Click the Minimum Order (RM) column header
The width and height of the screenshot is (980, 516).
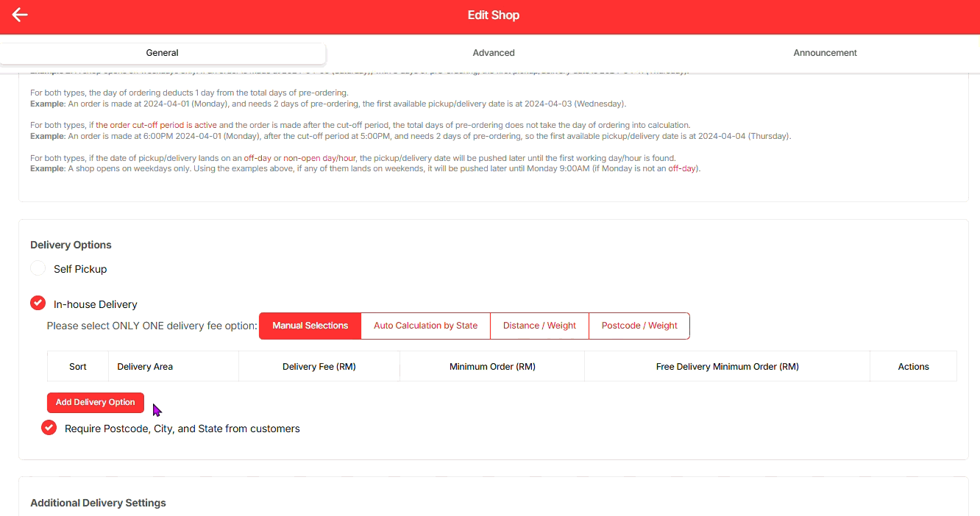(x=492, y=366)
